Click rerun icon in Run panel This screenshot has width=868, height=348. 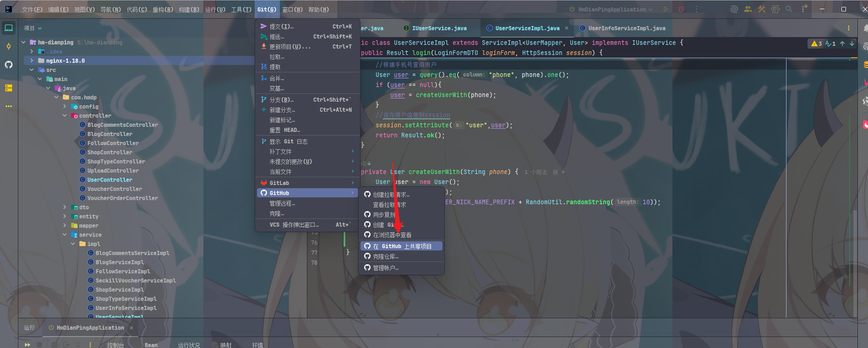click(x=27, y=345)
